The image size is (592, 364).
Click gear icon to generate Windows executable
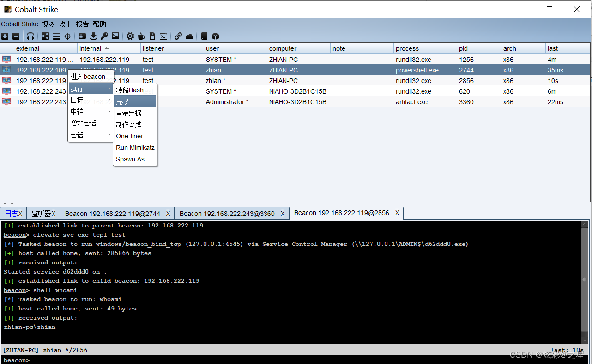(x=130, y=36)
